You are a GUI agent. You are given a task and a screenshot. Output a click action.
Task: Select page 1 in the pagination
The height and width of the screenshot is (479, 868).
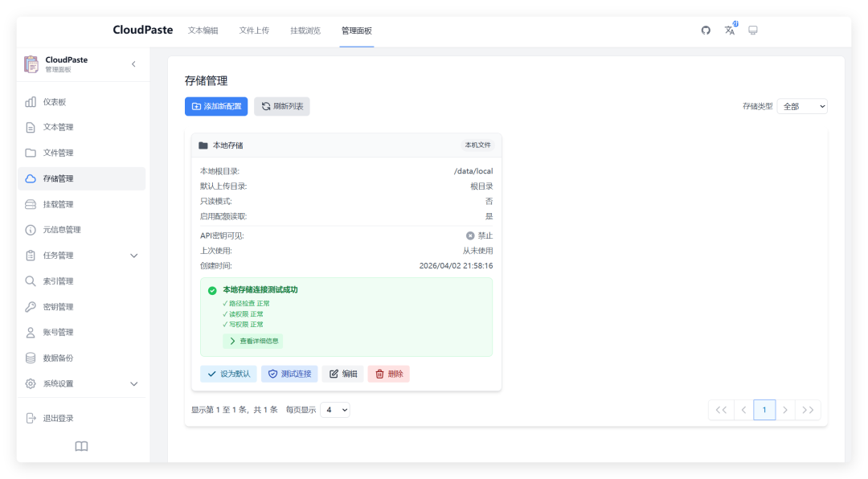click(764, 410)
